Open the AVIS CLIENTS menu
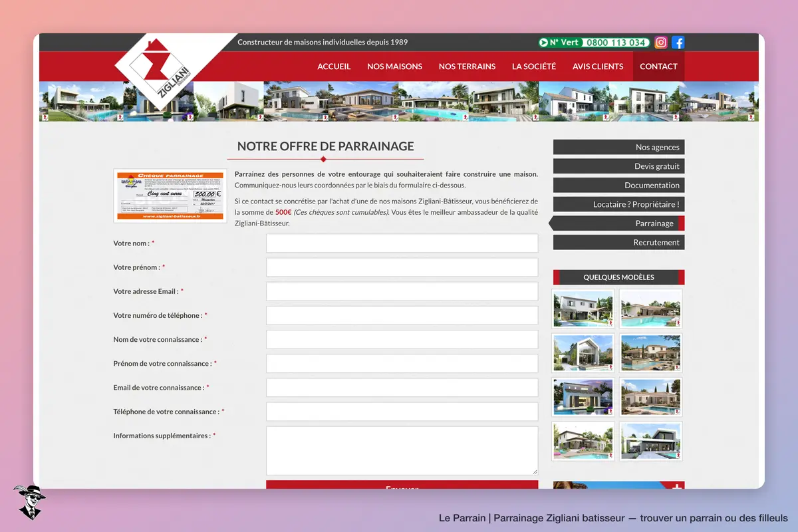This screenshot has width=798, height=532. click(x=598, y=66)
